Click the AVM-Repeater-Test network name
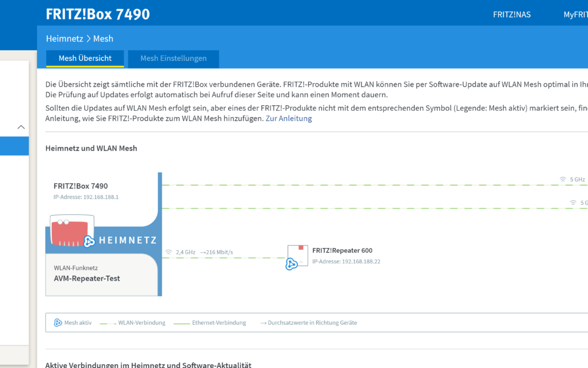 click(87, 279)
